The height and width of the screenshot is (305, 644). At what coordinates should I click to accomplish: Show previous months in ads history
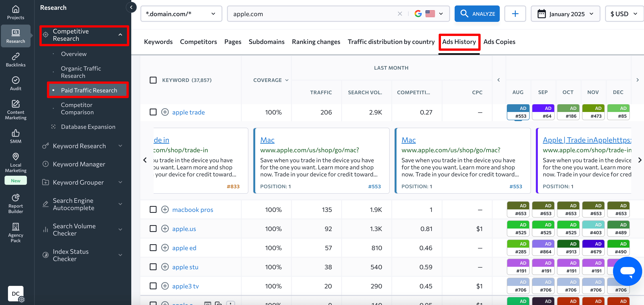pyautogui.click(x=499, y=80)
